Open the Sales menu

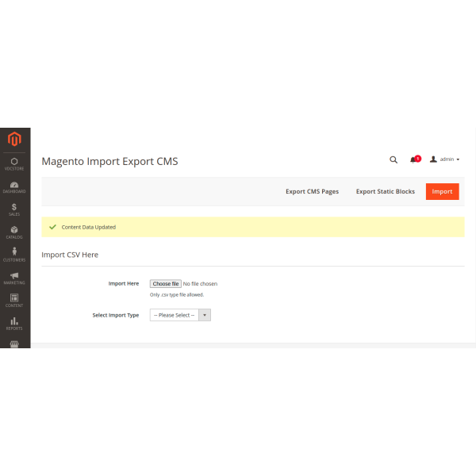pos(14,209)
